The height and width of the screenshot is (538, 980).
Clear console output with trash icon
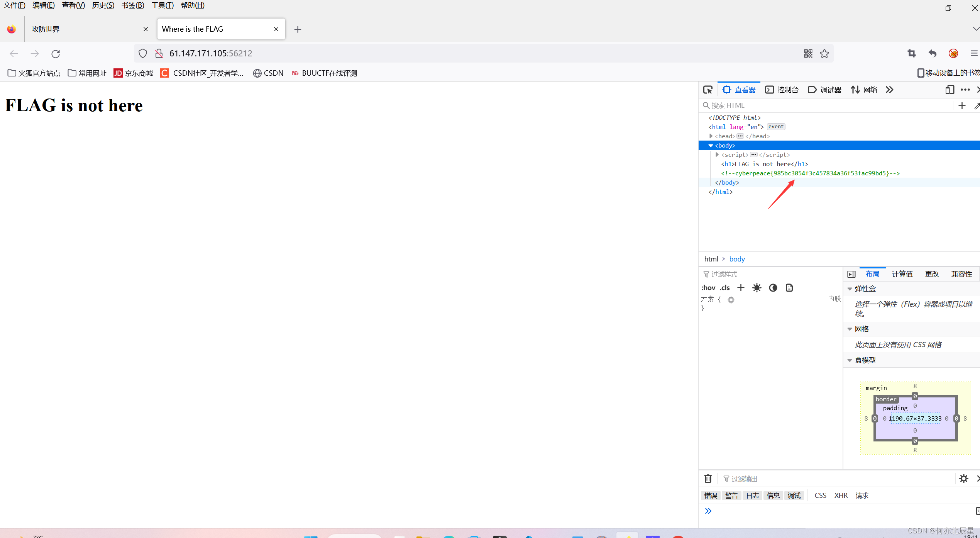708,479
